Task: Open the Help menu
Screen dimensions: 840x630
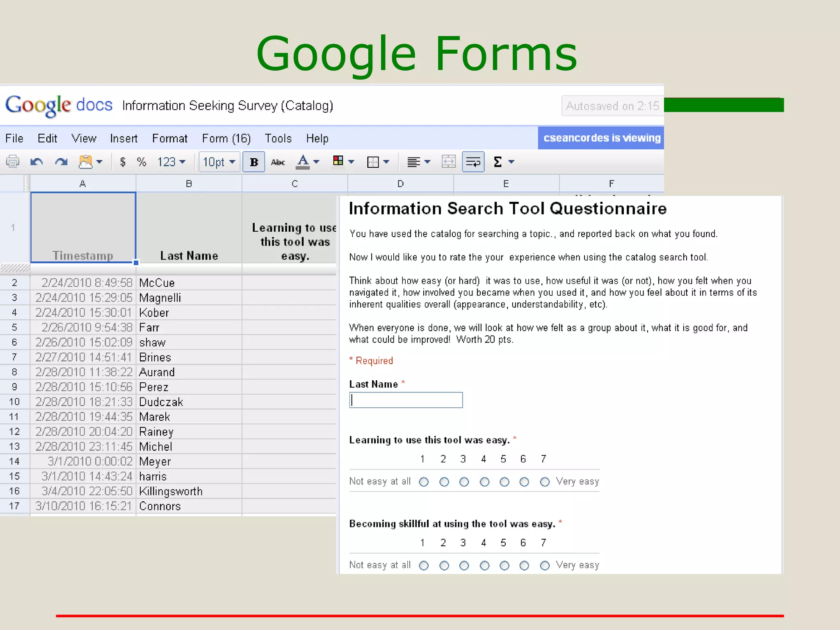Action: pos(317,139)
